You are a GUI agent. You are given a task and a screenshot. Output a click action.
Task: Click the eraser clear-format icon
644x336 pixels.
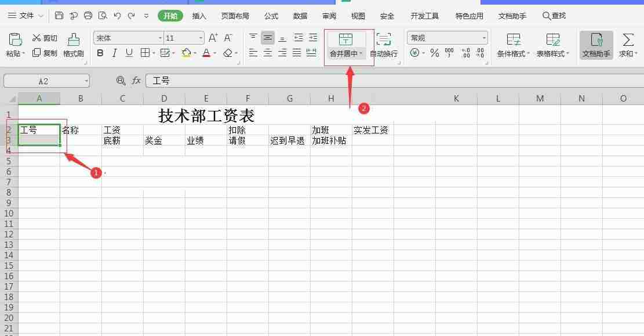tap(228, 53)
